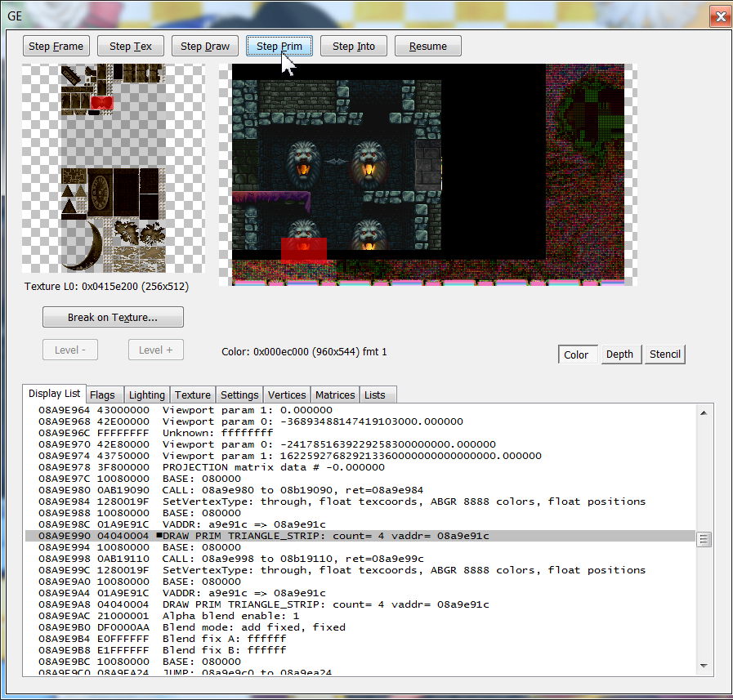
Task: Click Step Draw in the toolbar
Action: [204, 47]
